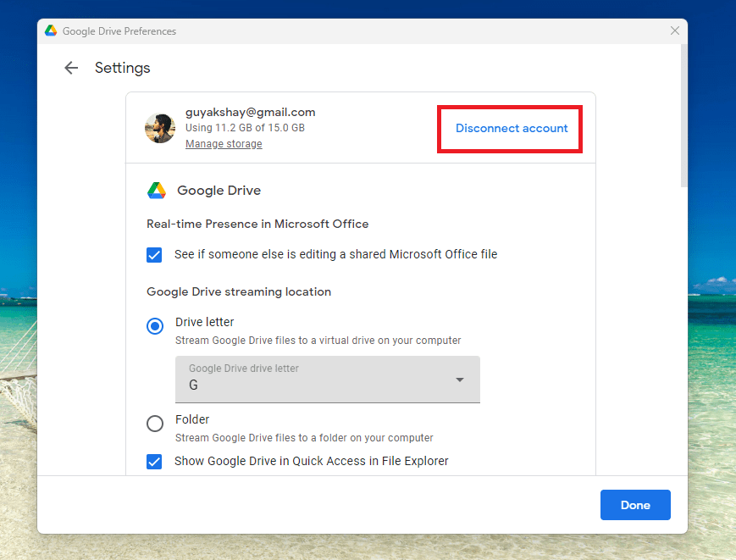Click the Google Drive Preferences title text
This screenshot has height=560, width=736.
(121, 30)
